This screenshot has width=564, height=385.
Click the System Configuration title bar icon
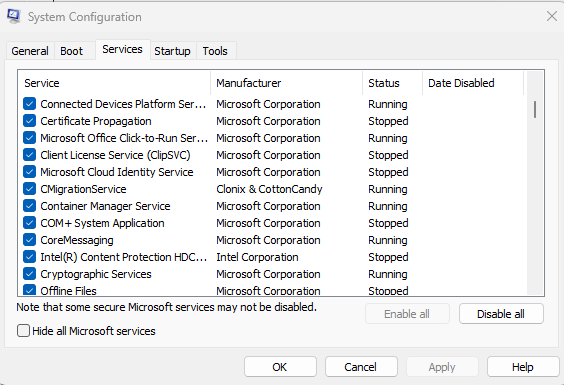pos(13,17)
